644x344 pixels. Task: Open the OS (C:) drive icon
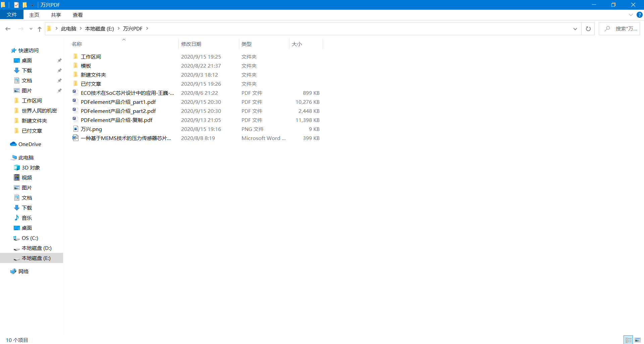(x=17, y=238)
